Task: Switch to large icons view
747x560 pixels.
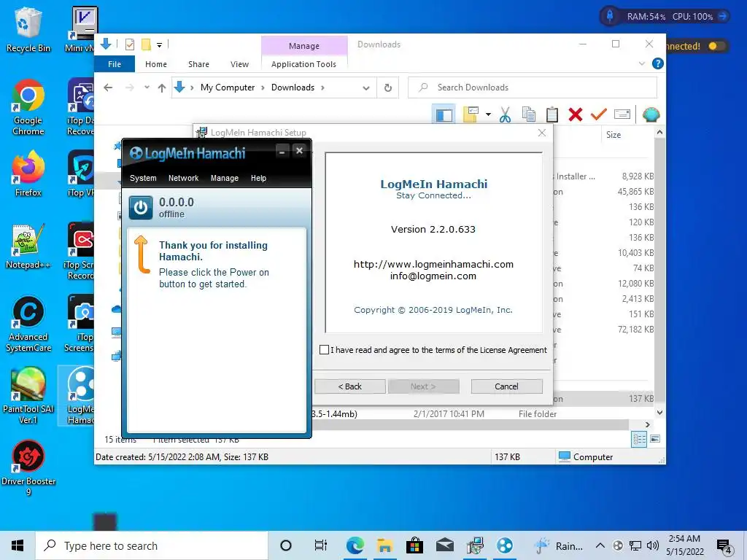Action: point(655,439)
